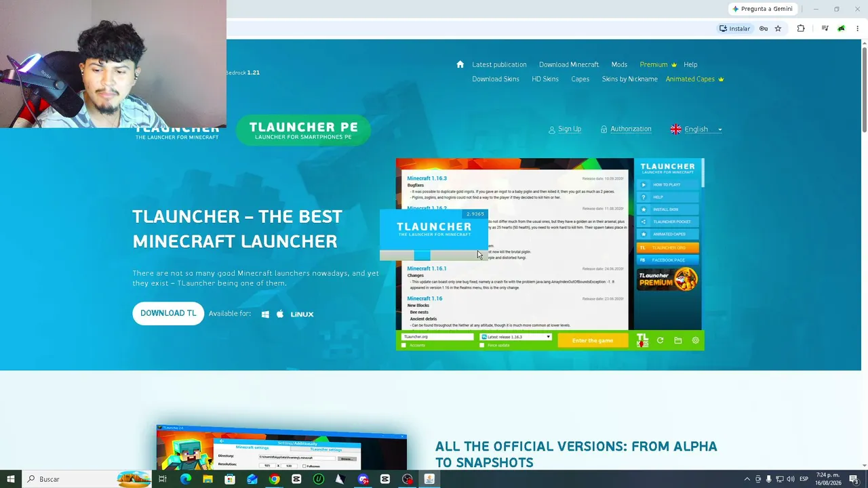Go to the site home icon
The image size is (868, 488).
(x=460, y=64)
